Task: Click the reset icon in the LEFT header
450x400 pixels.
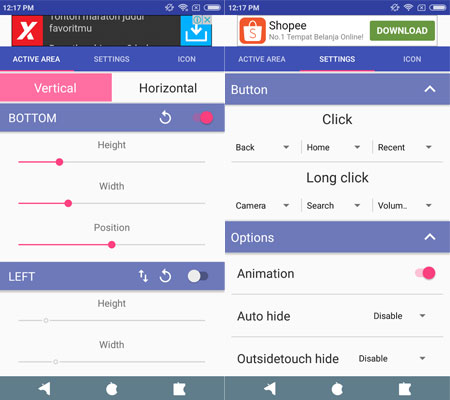Action: tap(165, 276)
